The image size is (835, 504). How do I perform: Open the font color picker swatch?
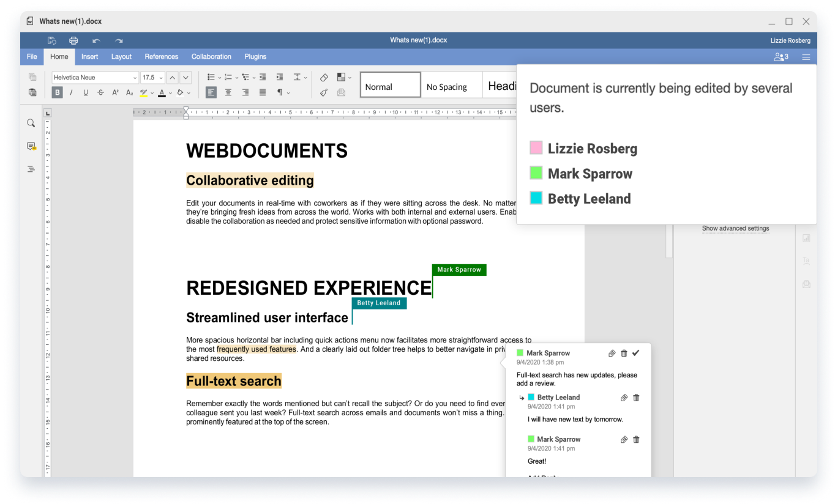[x=162, y=93]
